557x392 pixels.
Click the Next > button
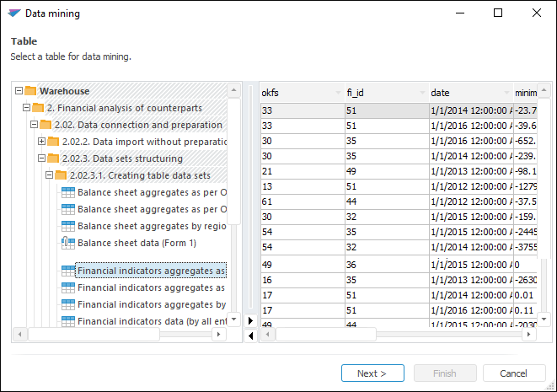(x=372, y=373)
